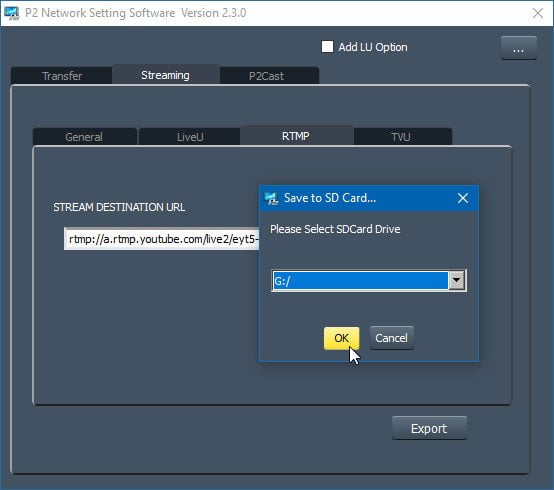
Task: Click the stream destination URL field
Action: click(161, 239)
